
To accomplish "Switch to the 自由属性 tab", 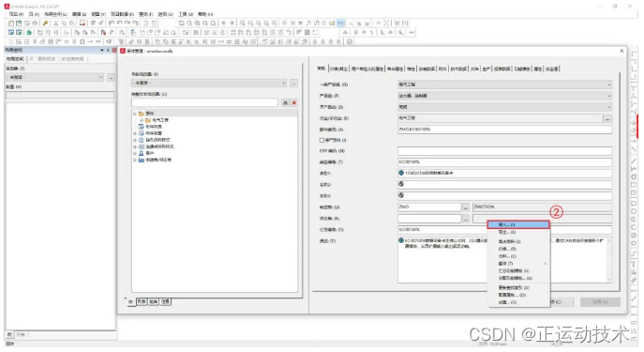I will pos(395,69).
